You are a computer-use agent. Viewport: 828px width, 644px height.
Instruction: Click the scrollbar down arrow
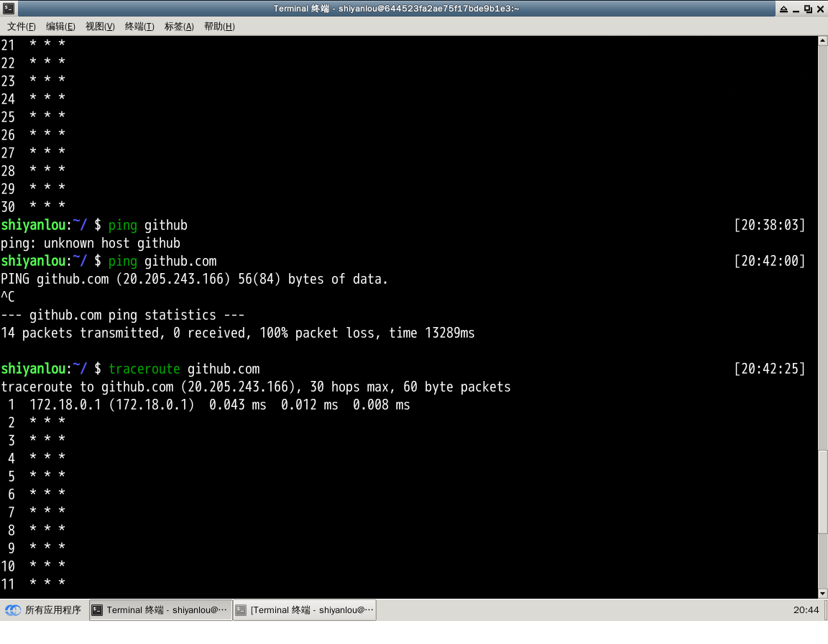click(x=823, y=594)
